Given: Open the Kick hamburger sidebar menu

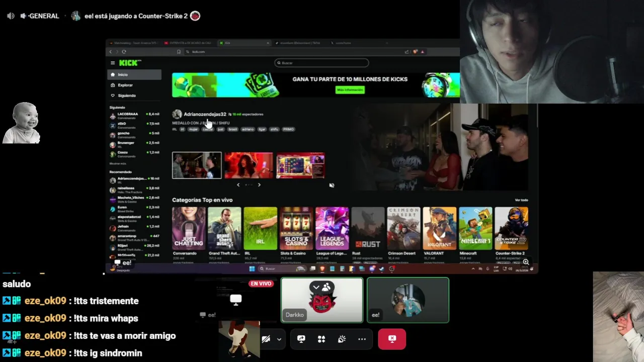Looking at the screenshot, I should pyautogui.click(x=113, y=63).
